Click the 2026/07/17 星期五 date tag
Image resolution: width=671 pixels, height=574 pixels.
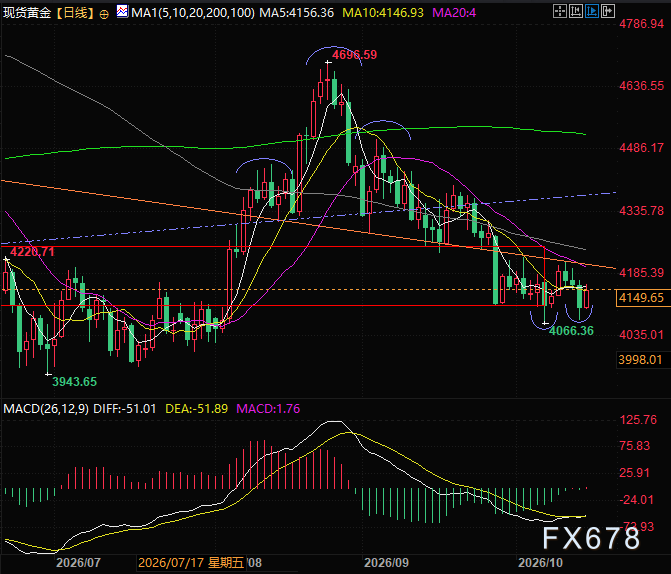pos(191,562)
